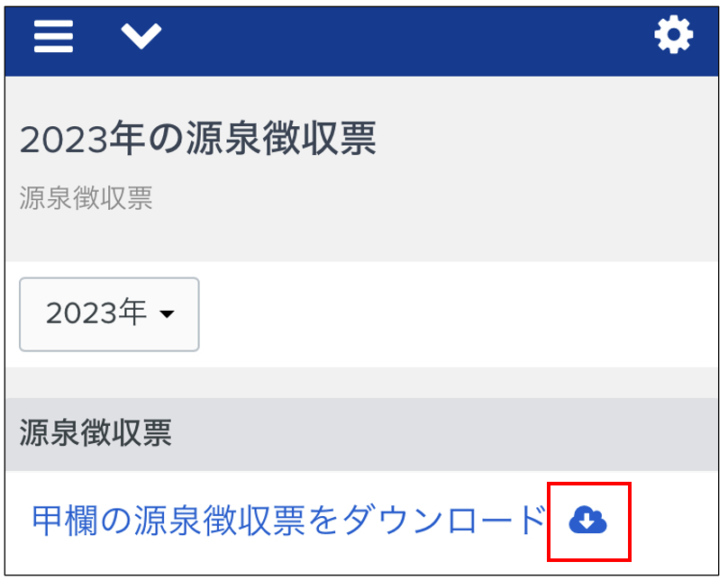This screenshot has width=728, height=580.
Task: Open the 2023年 year dropdown
Action: [109, 314]
